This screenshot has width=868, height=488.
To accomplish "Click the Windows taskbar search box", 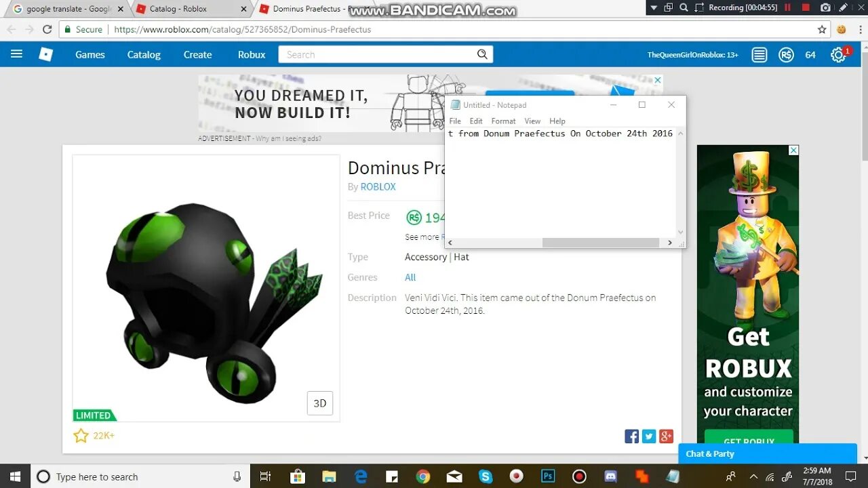I will point(140,476).
